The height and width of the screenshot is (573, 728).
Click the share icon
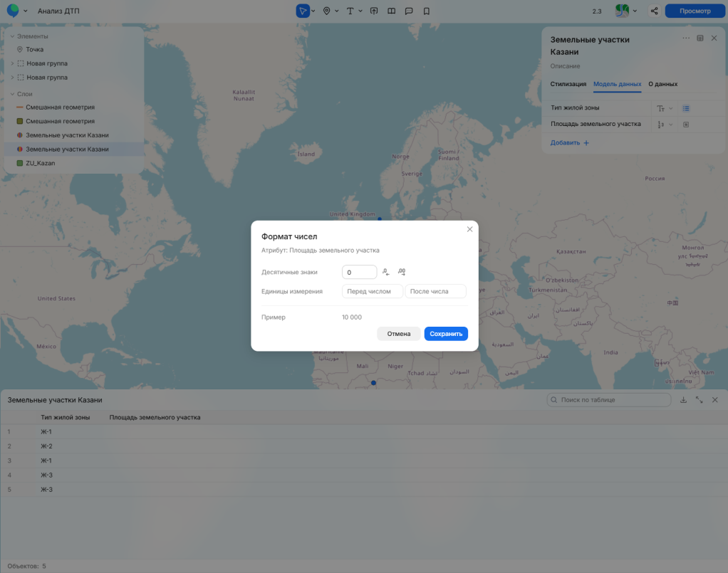coord(654,11)
